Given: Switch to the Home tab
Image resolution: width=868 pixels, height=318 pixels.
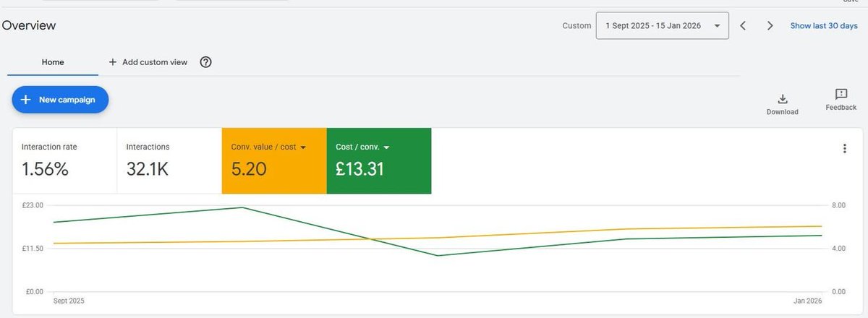Looking at the screenshot, I should (x=53, y=62).
